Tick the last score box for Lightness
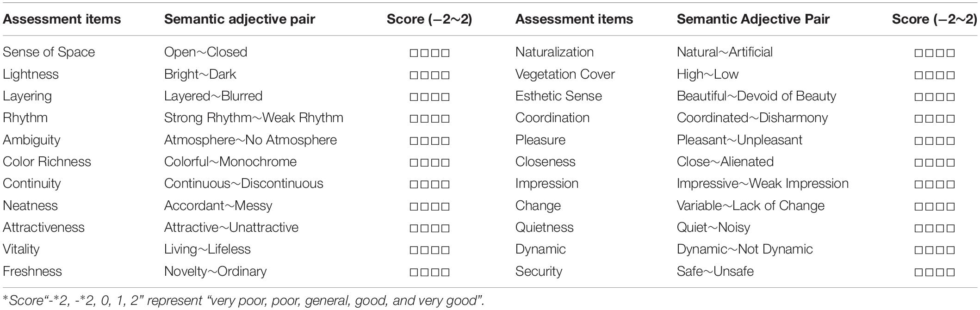 point(445,75)
